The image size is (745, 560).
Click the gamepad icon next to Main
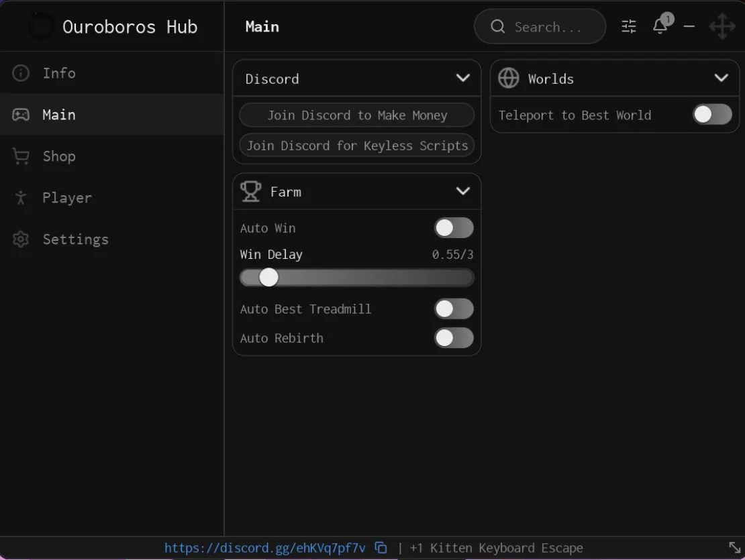20,115
